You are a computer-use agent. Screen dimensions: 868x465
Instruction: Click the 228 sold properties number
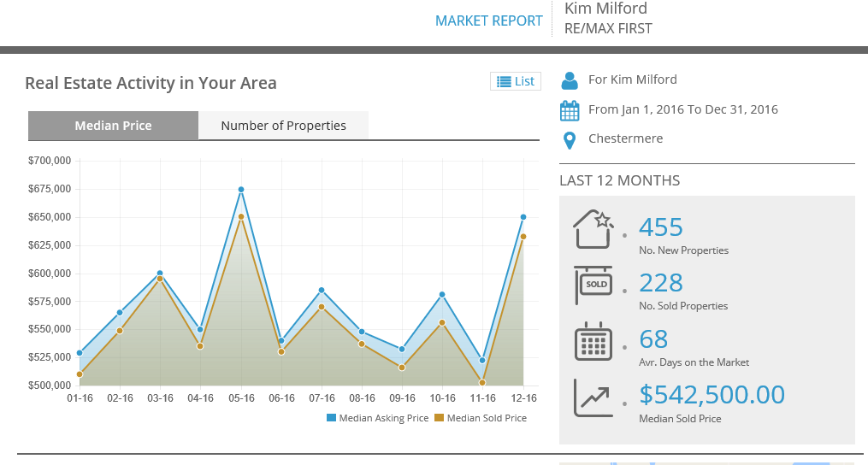[x=661, y=282]
